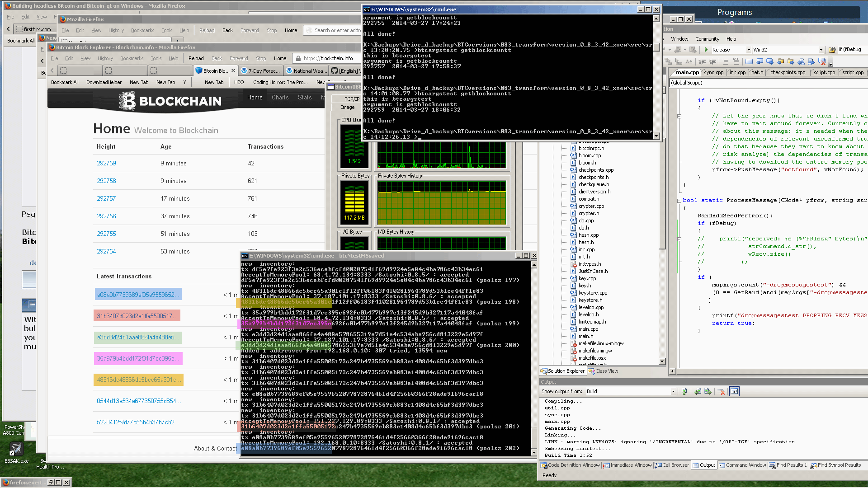
Task: Click Find in Files binoculars icon
Action: pos(832,50)
